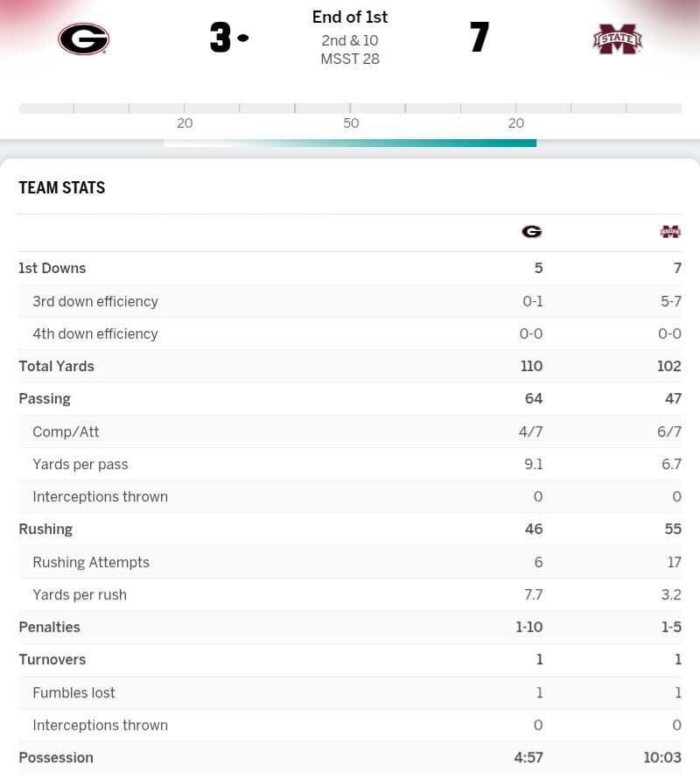700x779 pixels.
Task: Click the small Mississippi State logo above stats column
Action: coord(670,232)
